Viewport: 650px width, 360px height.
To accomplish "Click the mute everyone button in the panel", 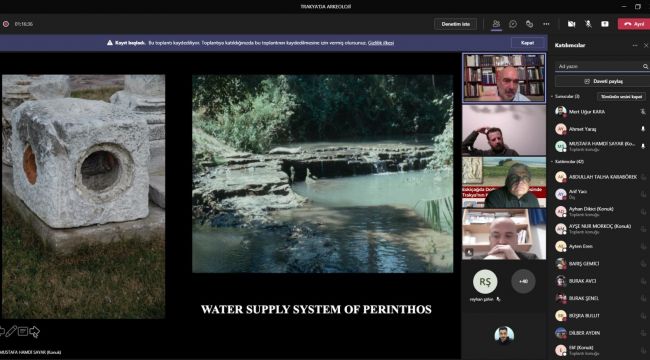I will pos(621,97).
